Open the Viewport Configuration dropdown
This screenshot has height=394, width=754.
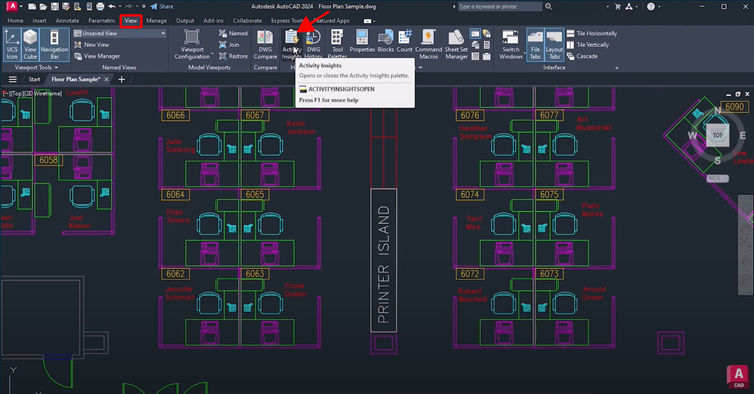click(x=192, y=44)
